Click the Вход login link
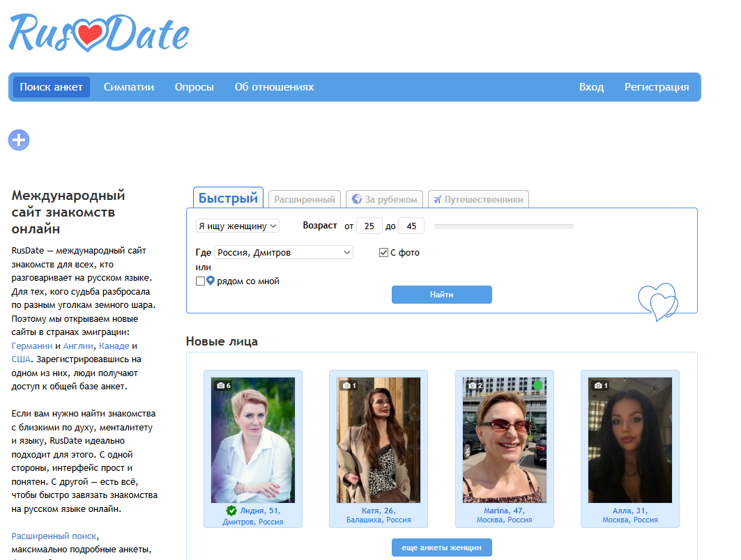This screenshot has height=560, width=741. click(x=592, y=87)
